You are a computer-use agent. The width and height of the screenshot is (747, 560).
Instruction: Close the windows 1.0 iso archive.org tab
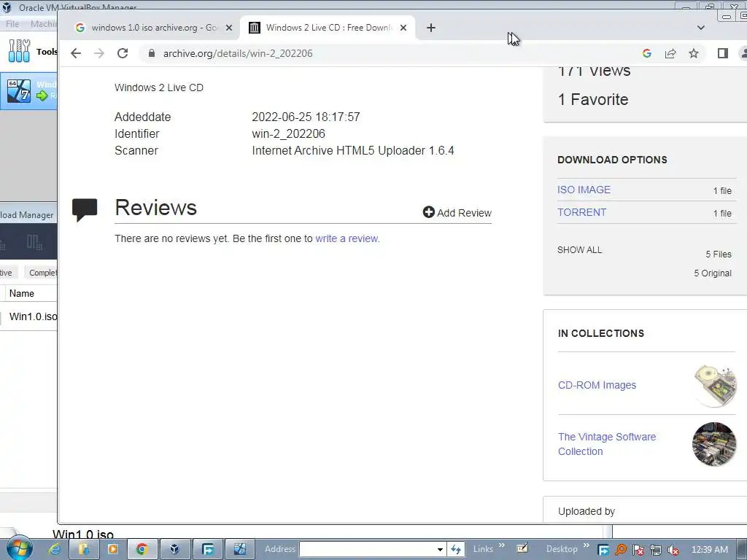[228, 28]
